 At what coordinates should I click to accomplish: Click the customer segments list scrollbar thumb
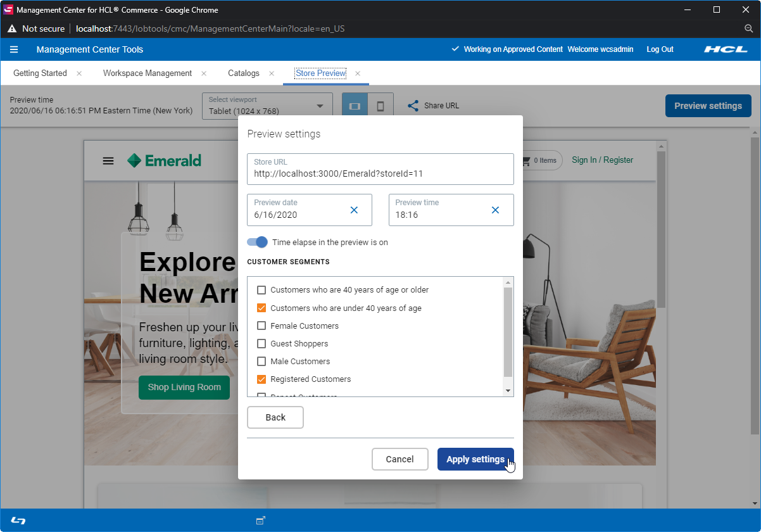click(508, 332)
